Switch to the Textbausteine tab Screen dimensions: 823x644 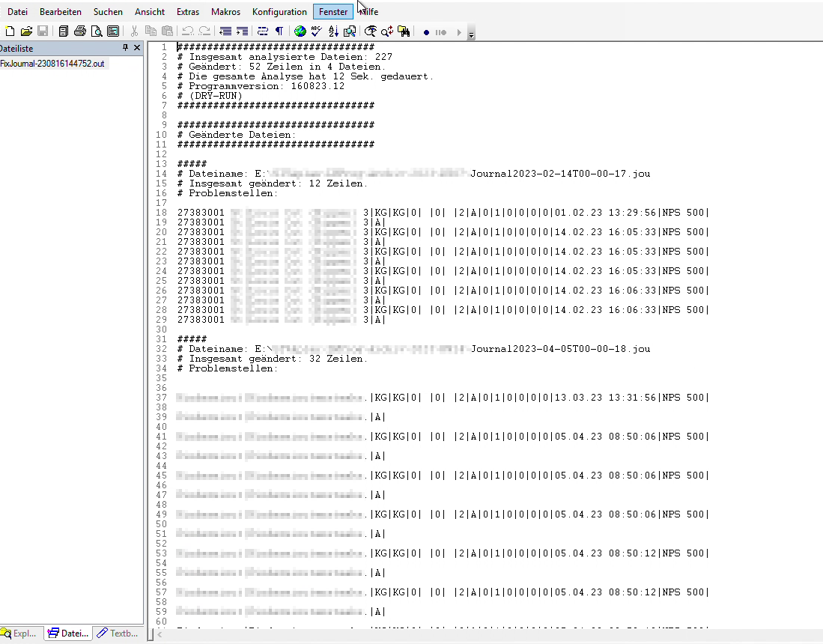pos(118,634)
